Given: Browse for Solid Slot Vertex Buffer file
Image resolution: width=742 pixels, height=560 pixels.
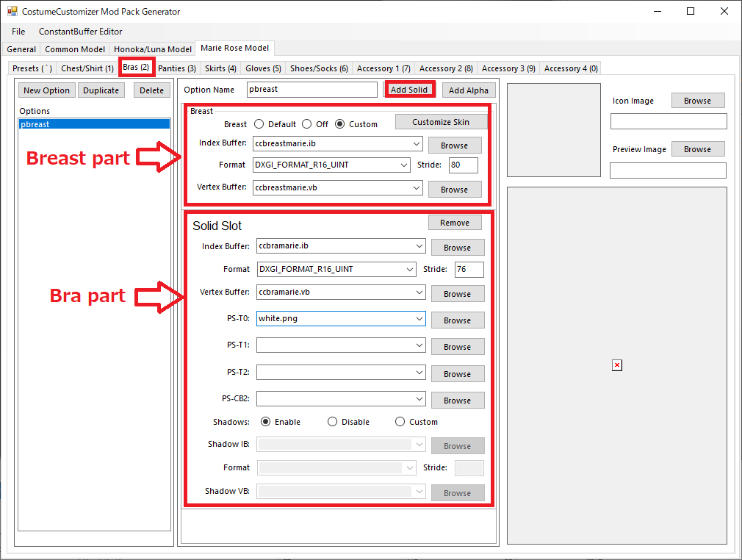Looking at the screenshot, I should click(458, 294).
